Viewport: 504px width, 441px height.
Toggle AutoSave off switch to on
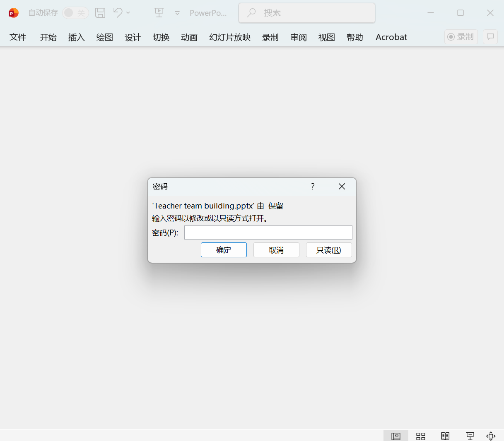click(x=75, y=13)
